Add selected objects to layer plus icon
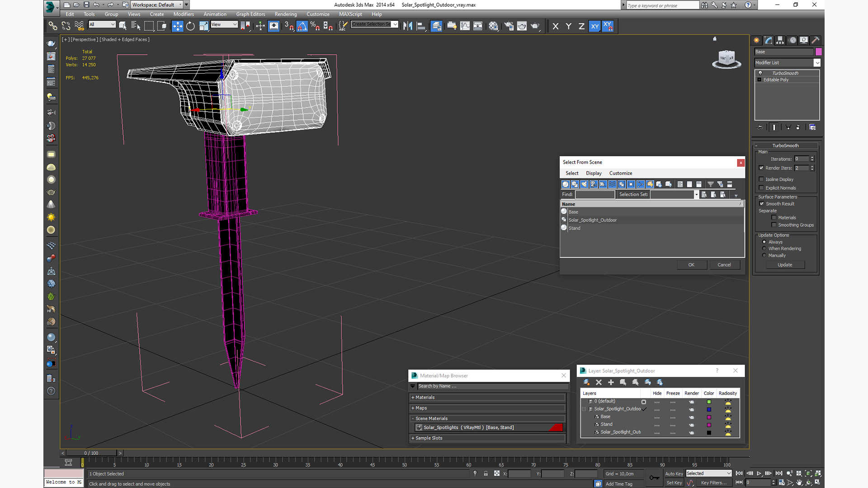The image size is (868, 488). (611, 382)
